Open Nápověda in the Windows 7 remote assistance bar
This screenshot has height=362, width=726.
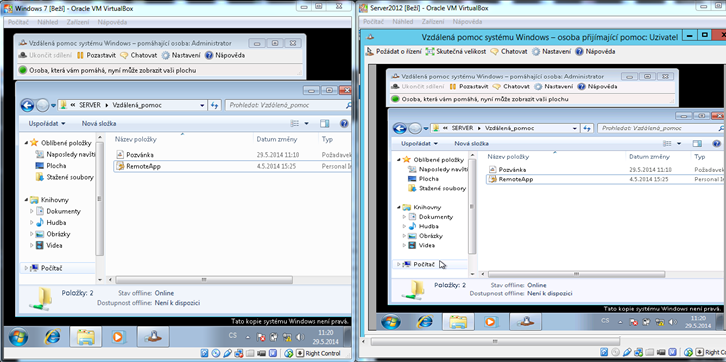pyautogui.click(x=225, y=55)
